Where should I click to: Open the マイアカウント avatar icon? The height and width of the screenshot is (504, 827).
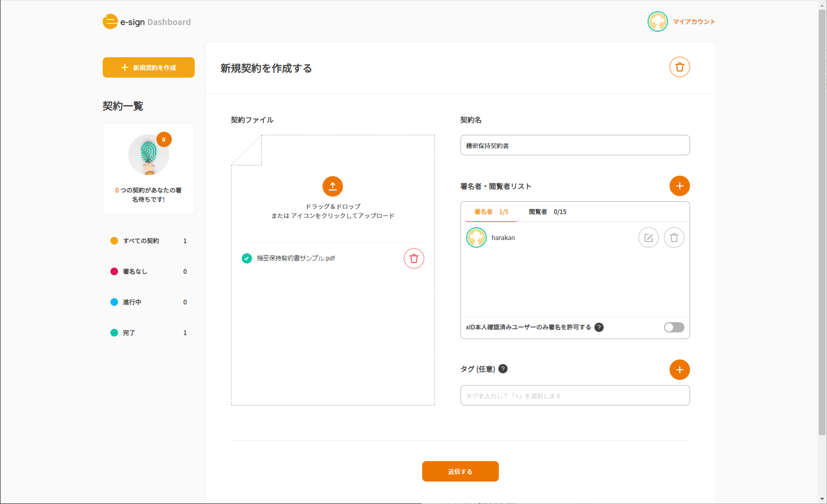coord(658,21)
